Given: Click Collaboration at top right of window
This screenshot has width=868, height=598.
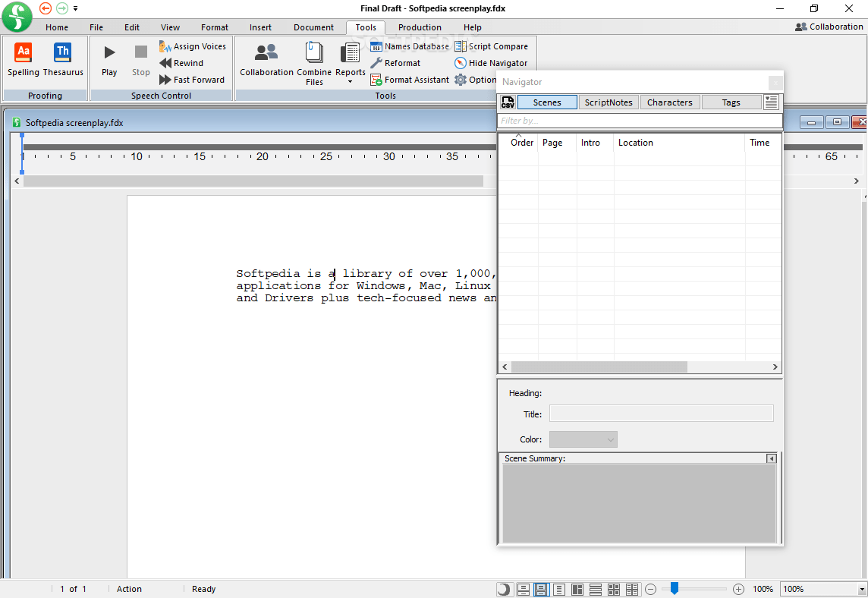Looking at the screenshot, I should point(829,27).
